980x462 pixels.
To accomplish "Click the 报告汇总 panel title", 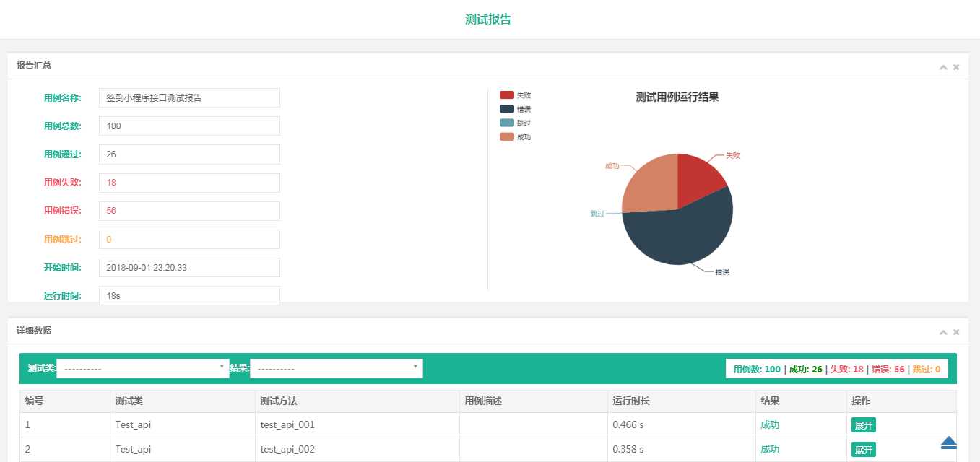I will (34, 66).
